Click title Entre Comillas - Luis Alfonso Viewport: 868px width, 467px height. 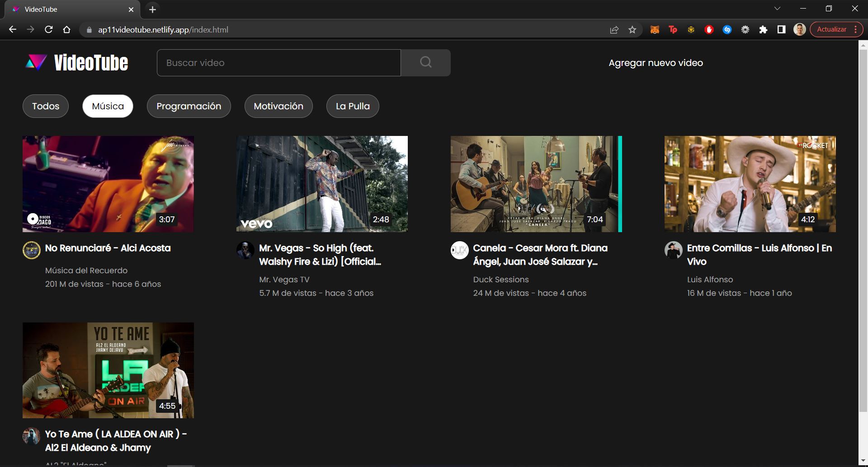click(x=759, y=255)
